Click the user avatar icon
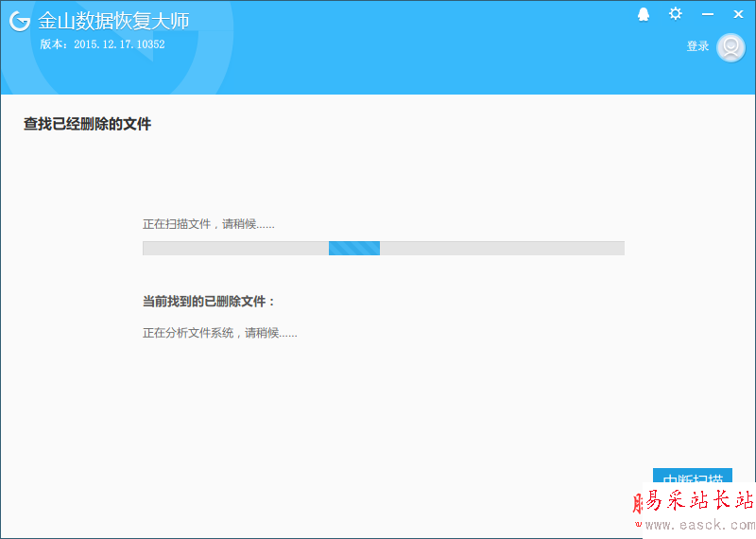The image size is (756, 539). click(730, 47)
